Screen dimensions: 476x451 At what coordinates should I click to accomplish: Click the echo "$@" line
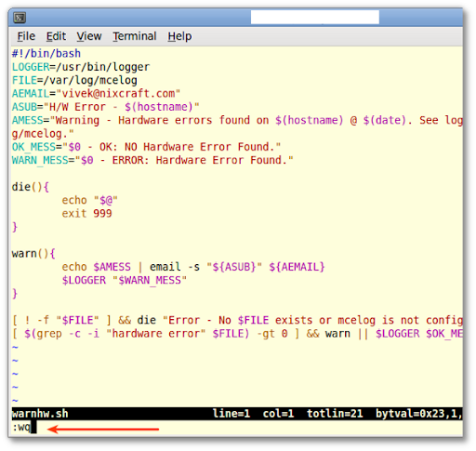[x=90, y=200]
